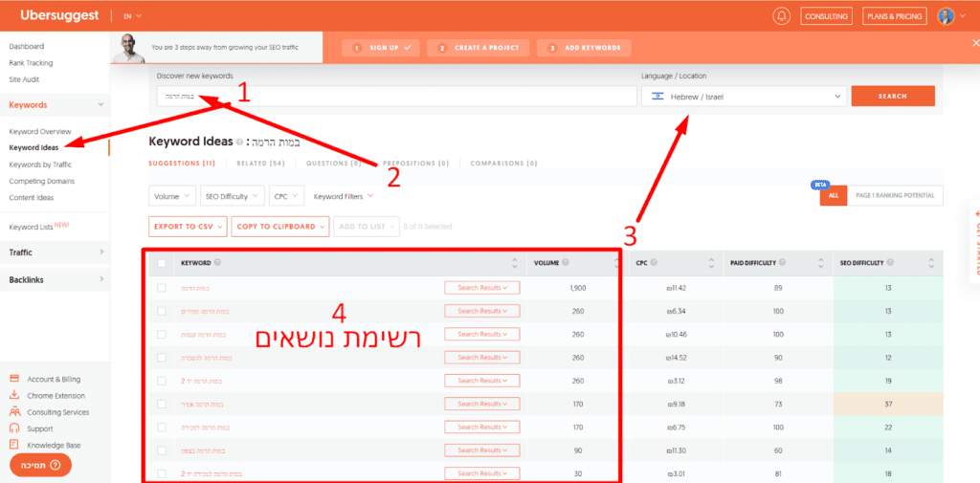Open the notifications bell icon
The height and width of the screenshot is (483, 980).
(x=781, y=16)
